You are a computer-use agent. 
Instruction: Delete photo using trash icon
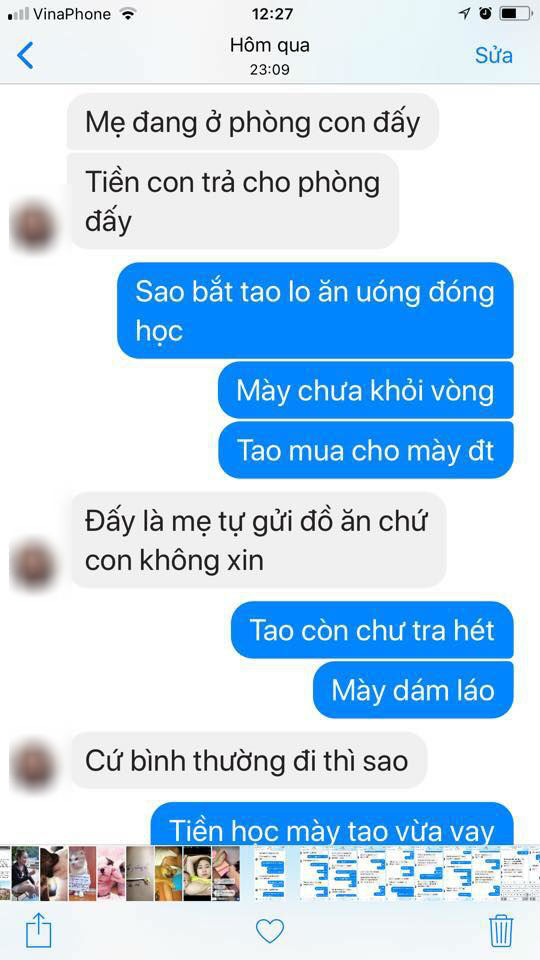tap(501, 931)
